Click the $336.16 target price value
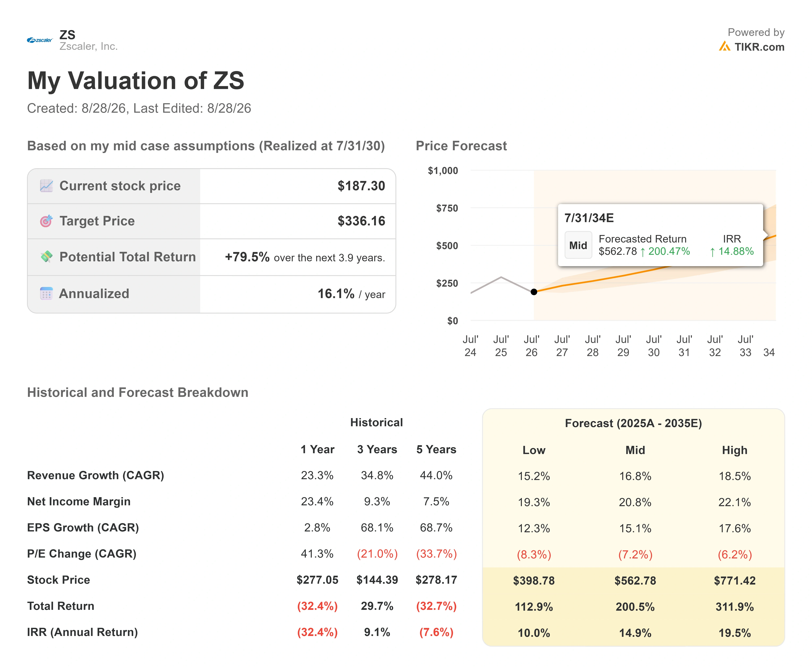 (361, 221)
